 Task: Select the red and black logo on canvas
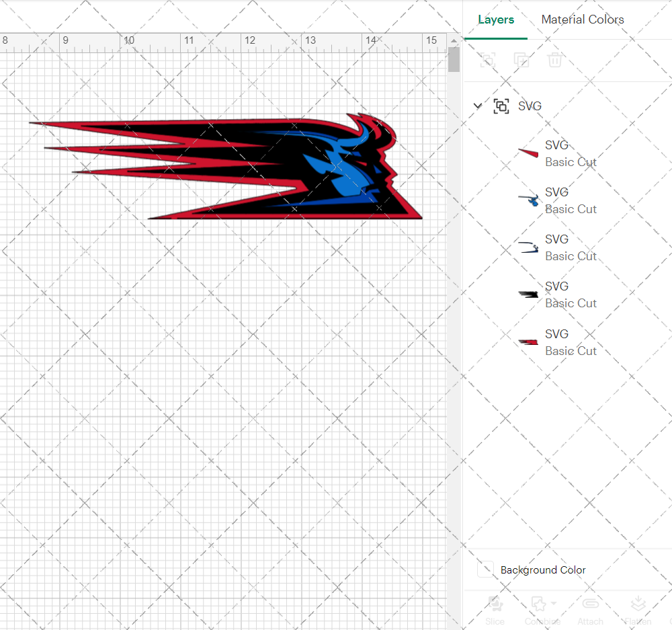point(226,166)
